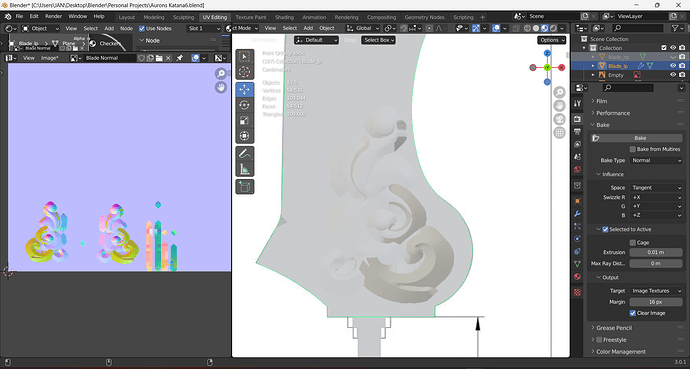Open the Texture properties tab (checker)
This screenshot has height=369, width=690.
click(578, 292)
